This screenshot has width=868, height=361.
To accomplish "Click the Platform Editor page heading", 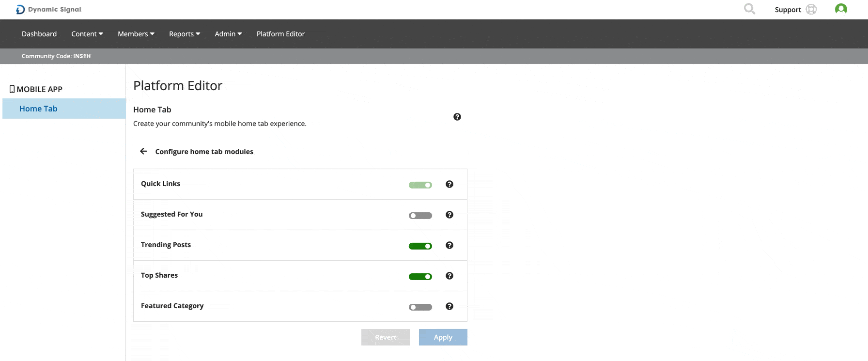I will pos(178,86).
